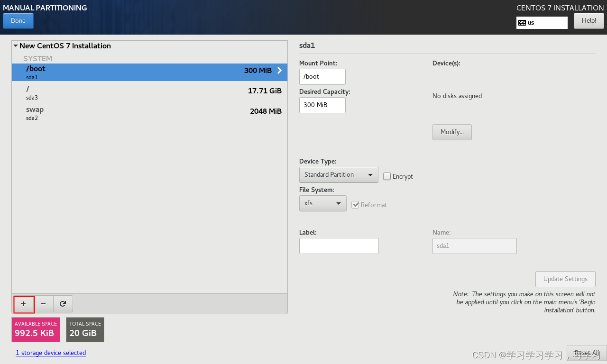Open the File System xfs dropdown
The width and height of the screenshot is (607, 364).
coord(322,203)
